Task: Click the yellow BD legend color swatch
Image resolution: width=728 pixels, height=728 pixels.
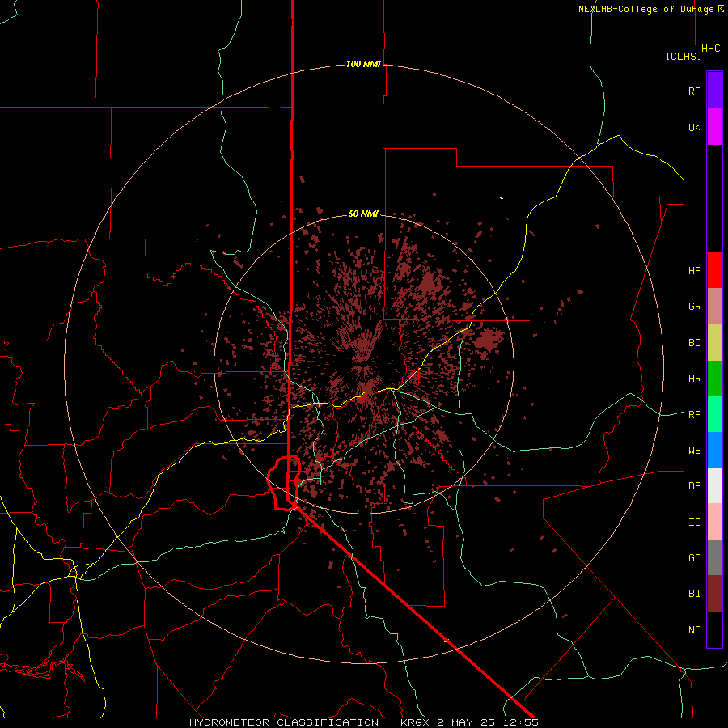Action: [x=714, y=343]
